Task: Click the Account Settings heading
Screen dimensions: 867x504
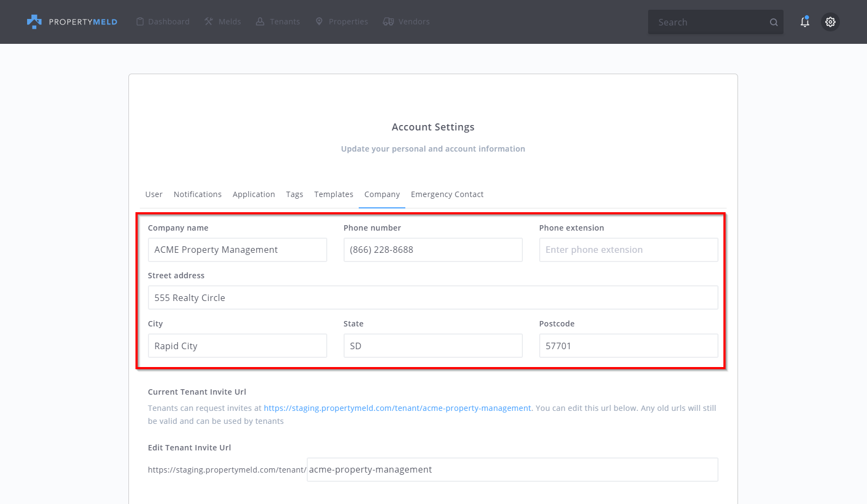Action: point(433,127)
